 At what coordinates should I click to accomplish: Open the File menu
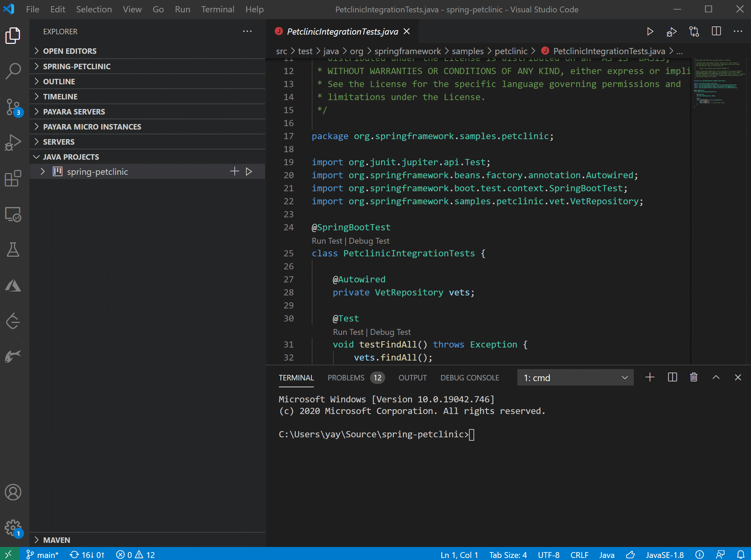pyautogui.click(x=33, y=9)
